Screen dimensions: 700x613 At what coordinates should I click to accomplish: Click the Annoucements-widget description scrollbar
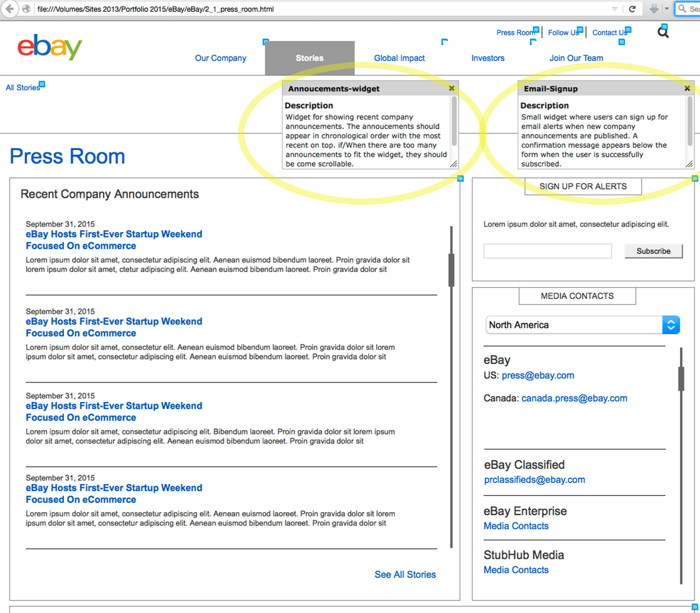click(x=454, y=120)
